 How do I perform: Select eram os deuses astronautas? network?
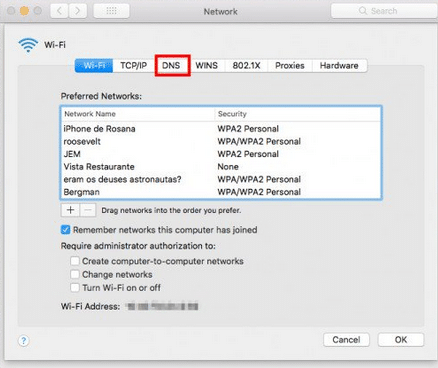pos(221,179)
